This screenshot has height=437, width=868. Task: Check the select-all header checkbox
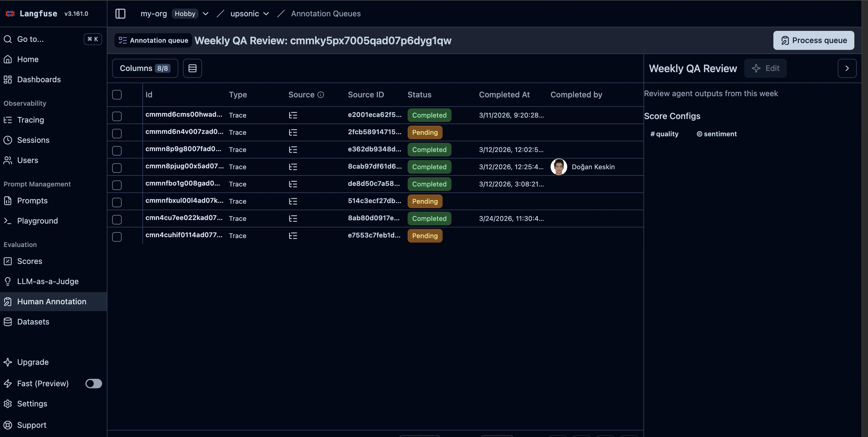point(117,95)
